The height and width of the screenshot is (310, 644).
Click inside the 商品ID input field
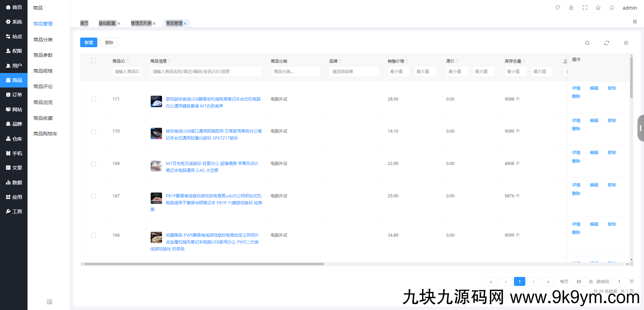pos(127,71)
